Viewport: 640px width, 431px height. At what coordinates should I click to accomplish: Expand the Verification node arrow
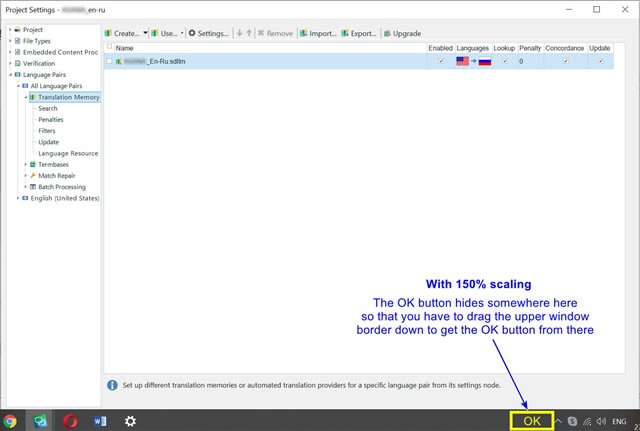tap(10, 63)
